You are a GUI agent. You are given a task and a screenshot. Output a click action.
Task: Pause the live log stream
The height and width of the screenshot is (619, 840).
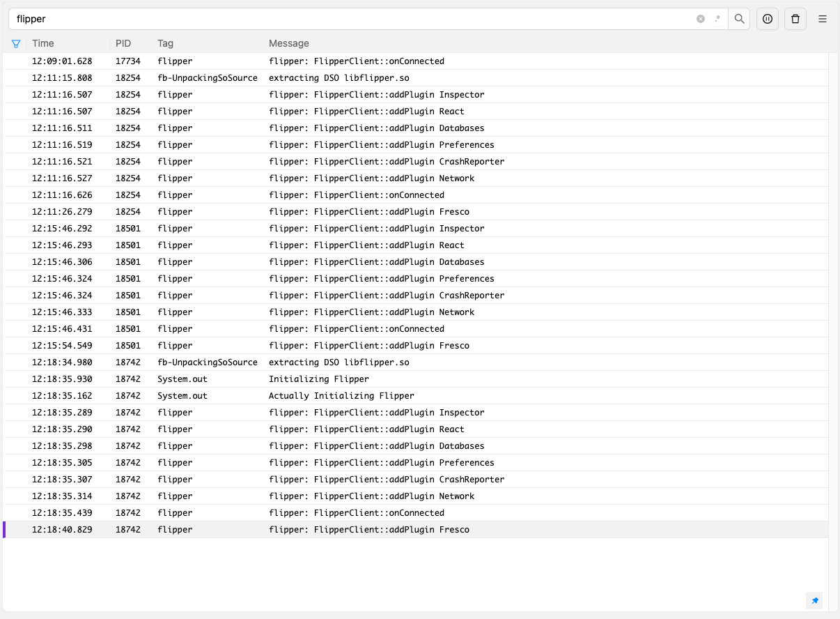767,19
